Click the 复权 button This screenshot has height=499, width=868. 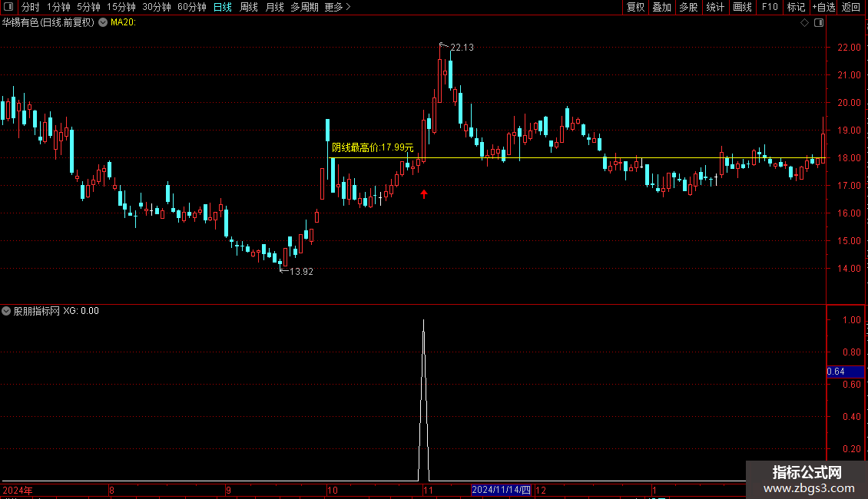click(x=635, y=7)
